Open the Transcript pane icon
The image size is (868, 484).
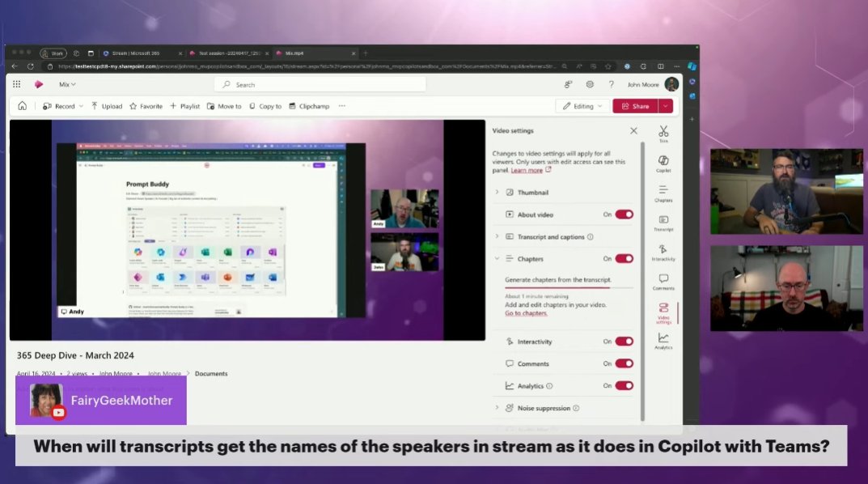(x=663, y=223)
